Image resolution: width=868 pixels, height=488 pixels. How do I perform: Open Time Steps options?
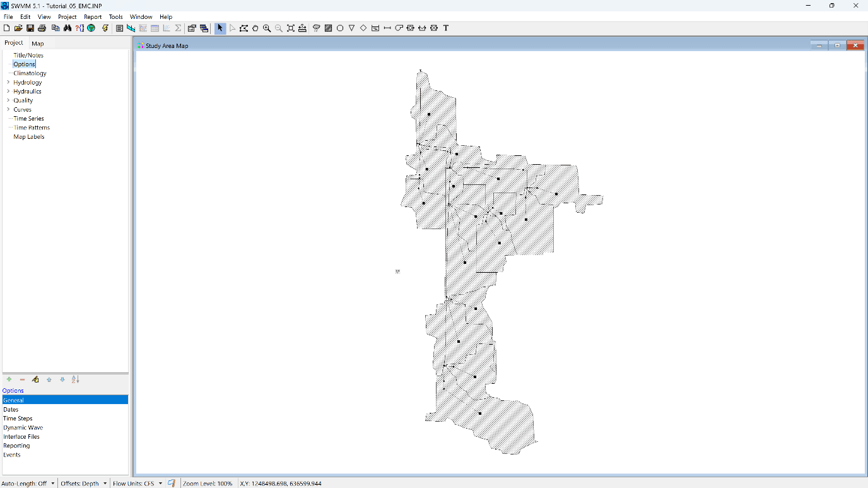tap(18, 418)
